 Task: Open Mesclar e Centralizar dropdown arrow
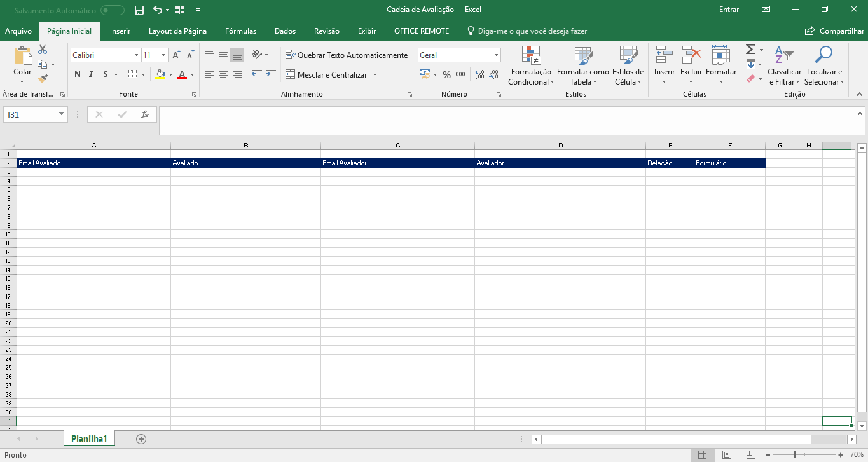(375, 74)
